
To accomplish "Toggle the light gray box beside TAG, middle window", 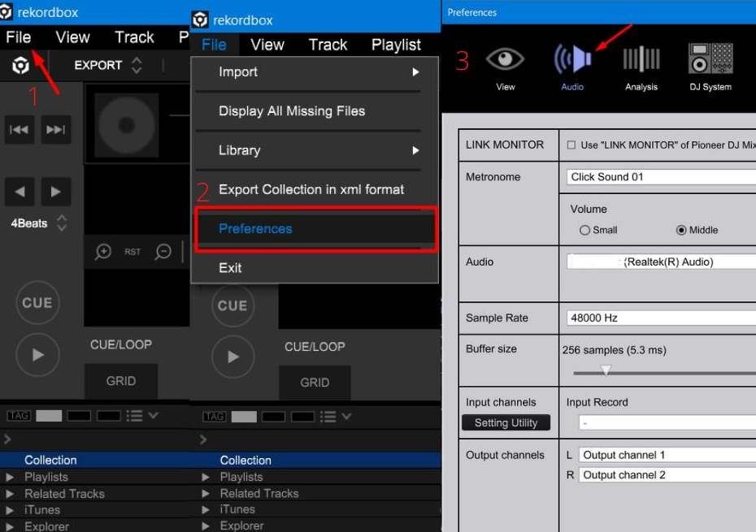I will point(244,417).
